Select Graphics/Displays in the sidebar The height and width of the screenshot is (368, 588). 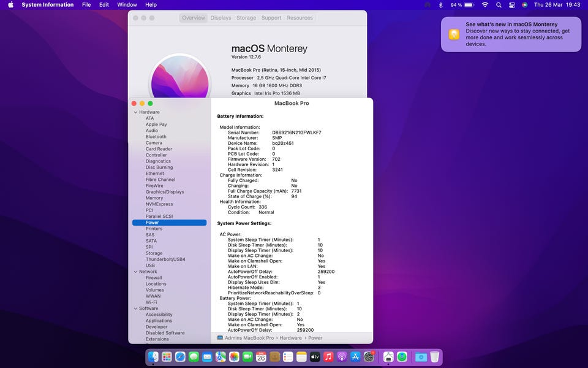[165, 192]
